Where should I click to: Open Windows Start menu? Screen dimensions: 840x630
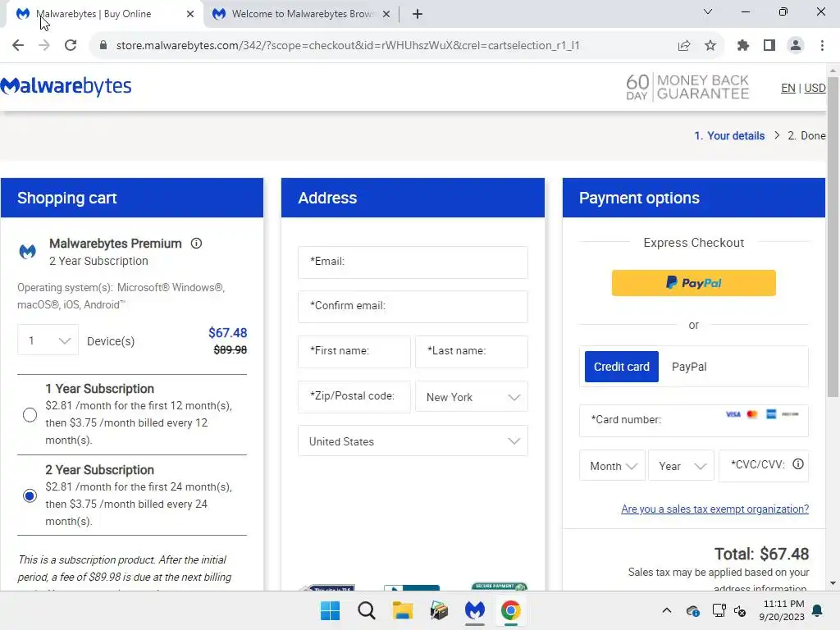click(x=330, y=610)
